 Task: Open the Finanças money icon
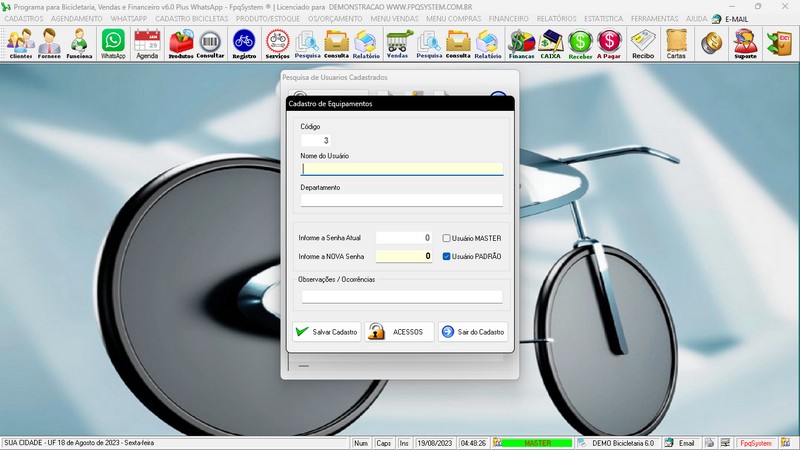(521, 44)
